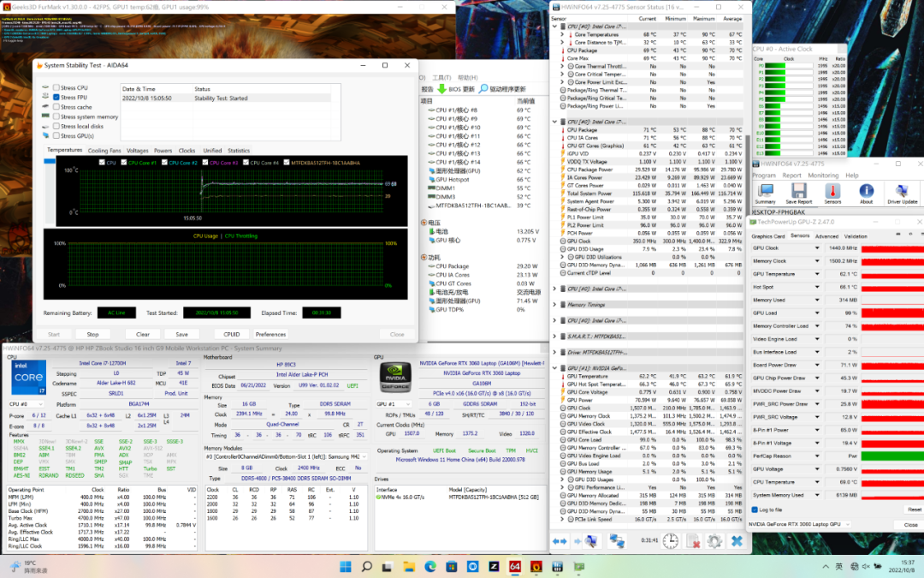Open the GPU #1 selector in System Summary
Image resolution: width=924 pixels, height=578 pixels.
coord(394,404)
